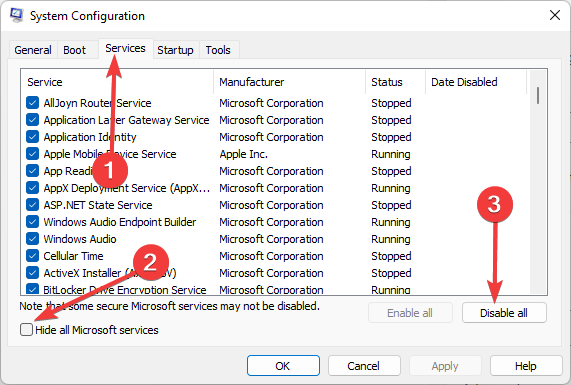Image resolution: width=571 pixels, height=385 pixels.
Task: Click the System Configuration title bar icon
Action: [x=17, y=15]
